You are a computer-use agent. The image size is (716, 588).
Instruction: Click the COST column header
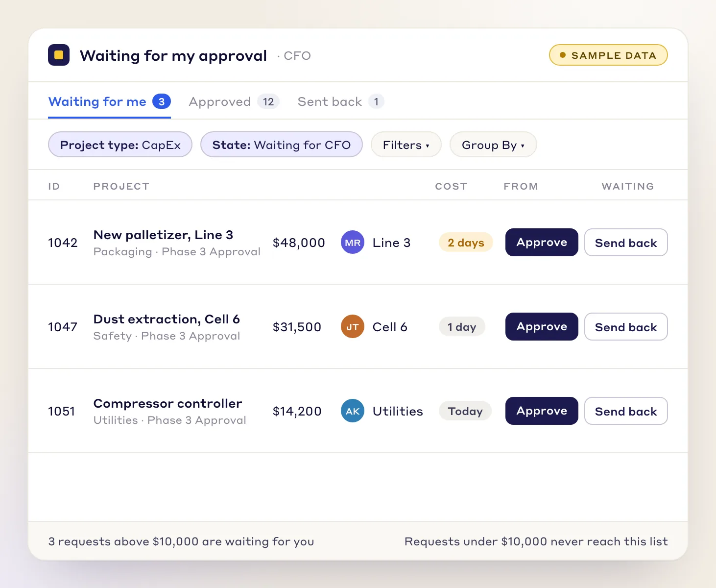pos(451,186)
